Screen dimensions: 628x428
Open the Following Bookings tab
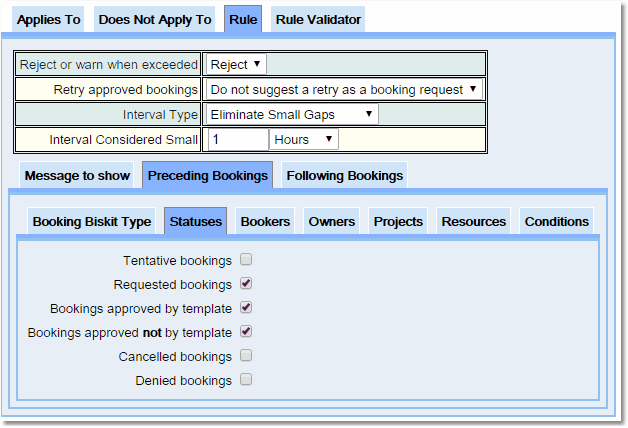(344, 175)
